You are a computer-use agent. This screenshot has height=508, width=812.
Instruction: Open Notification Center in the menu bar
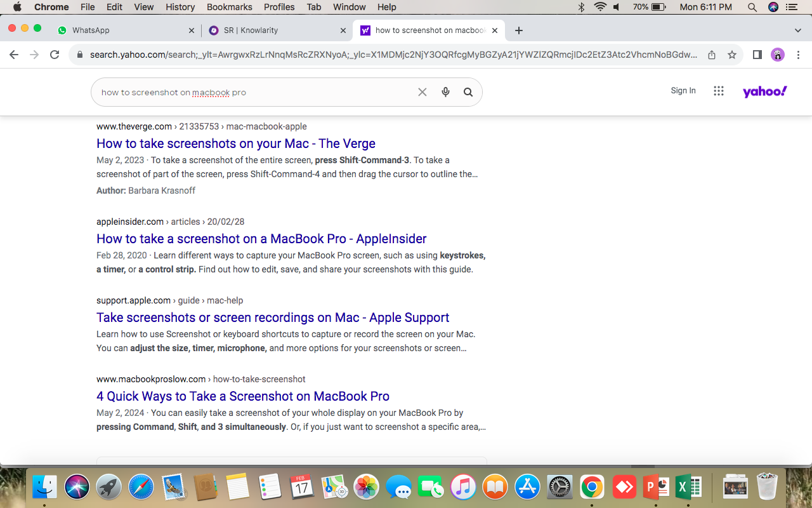(x=791, y=7)
